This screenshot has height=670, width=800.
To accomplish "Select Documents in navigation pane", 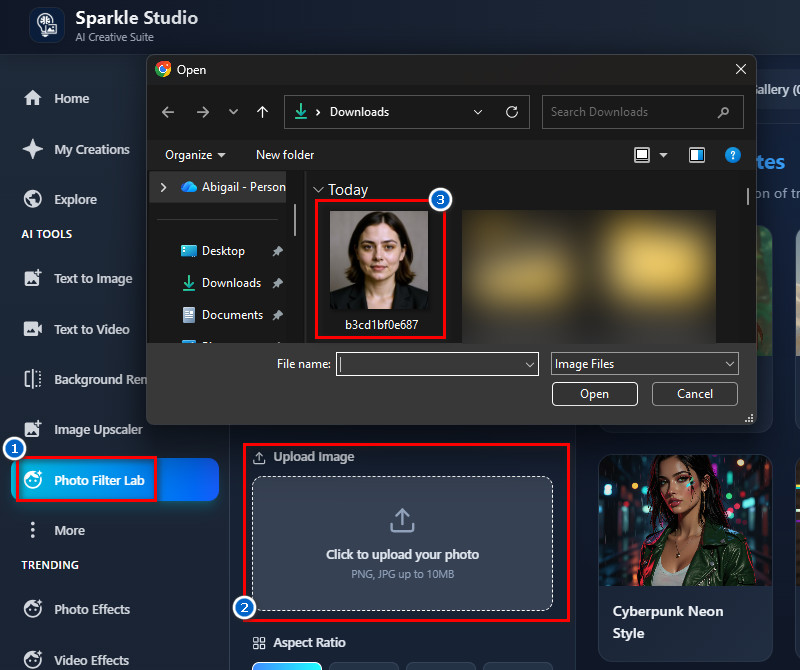I will click(222, 315).
